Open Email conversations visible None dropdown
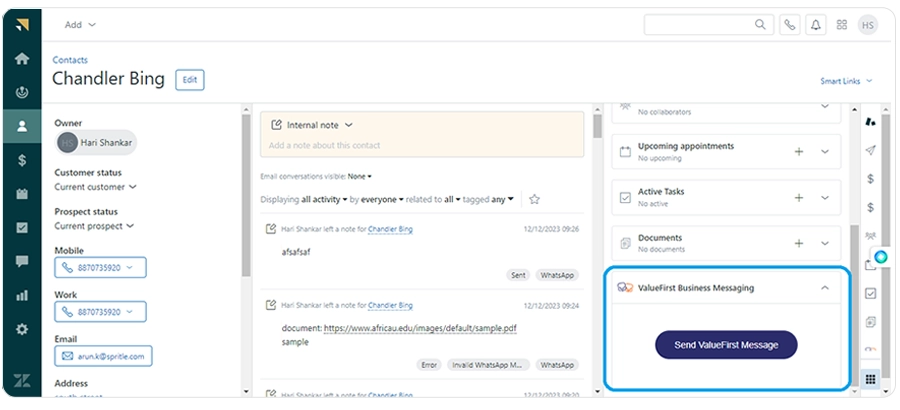 [x=360, y=176]
